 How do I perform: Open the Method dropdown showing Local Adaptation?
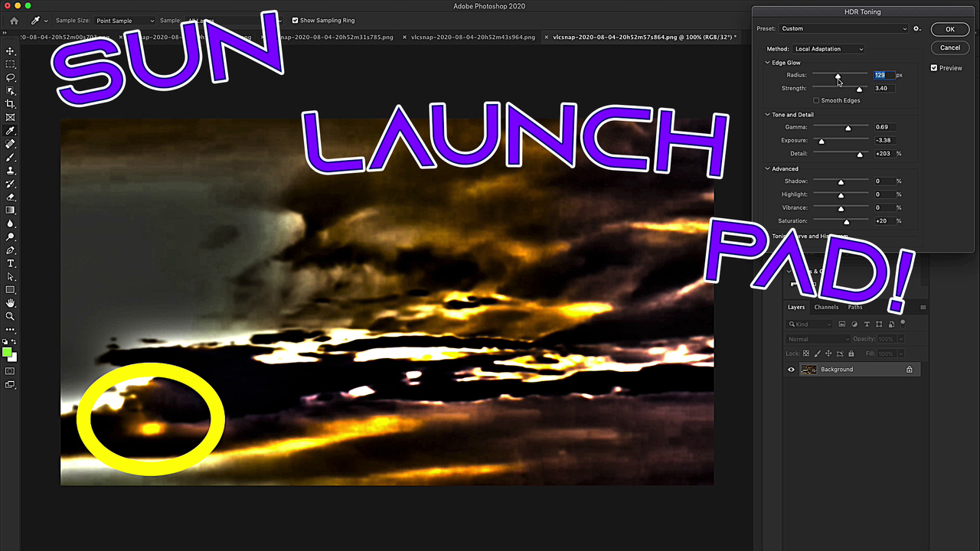(828, 49)
